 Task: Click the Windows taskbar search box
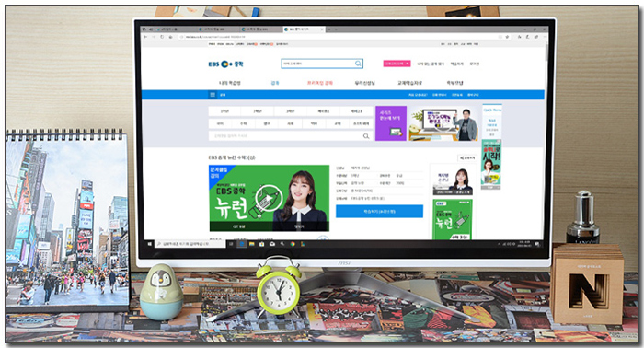pos(190,244)
